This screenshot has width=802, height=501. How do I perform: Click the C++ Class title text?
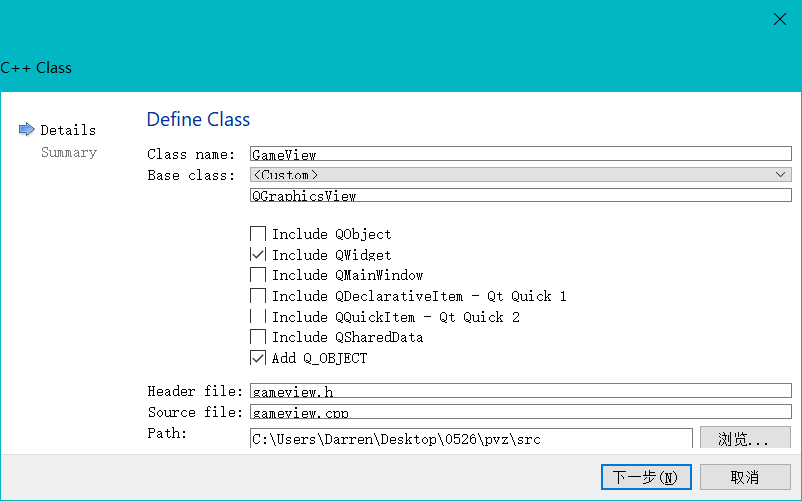pyautogui.click(x=36, y=68)
